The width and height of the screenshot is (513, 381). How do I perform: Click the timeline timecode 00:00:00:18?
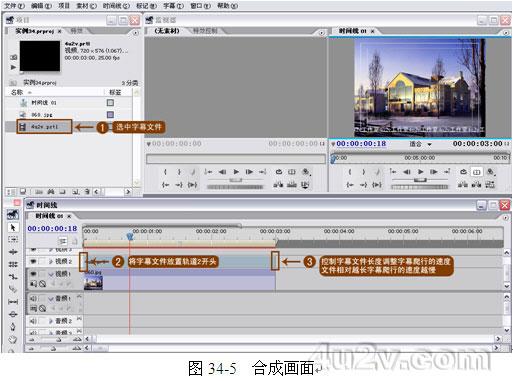[52, 229]
